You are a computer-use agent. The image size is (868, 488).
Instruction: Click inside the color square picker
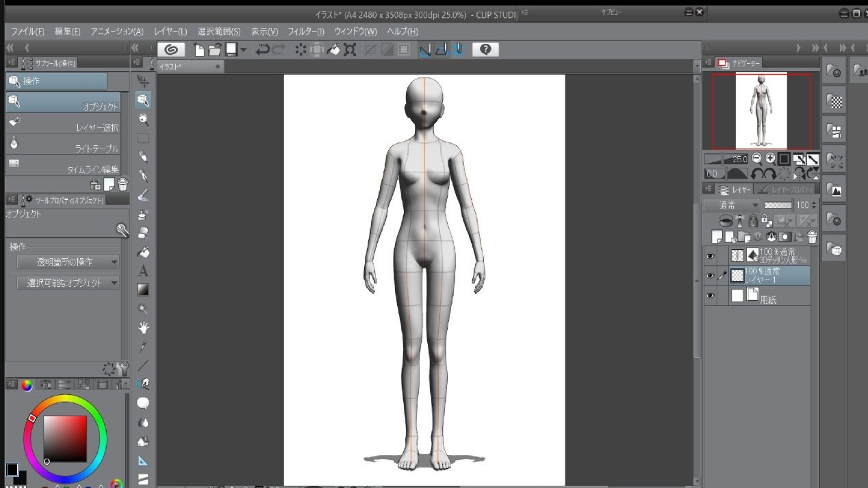pyautogui.click(x=65, y=438)
